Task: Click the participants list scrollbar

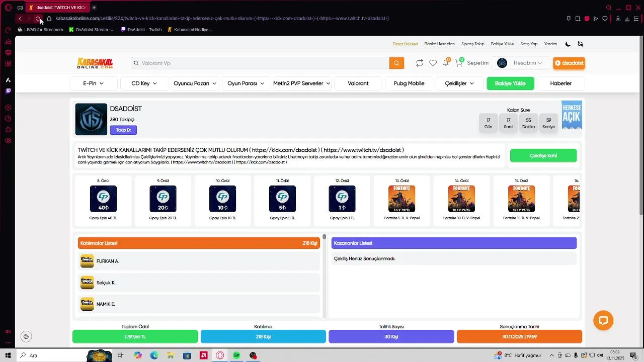Action: click(x=325, y=237)
